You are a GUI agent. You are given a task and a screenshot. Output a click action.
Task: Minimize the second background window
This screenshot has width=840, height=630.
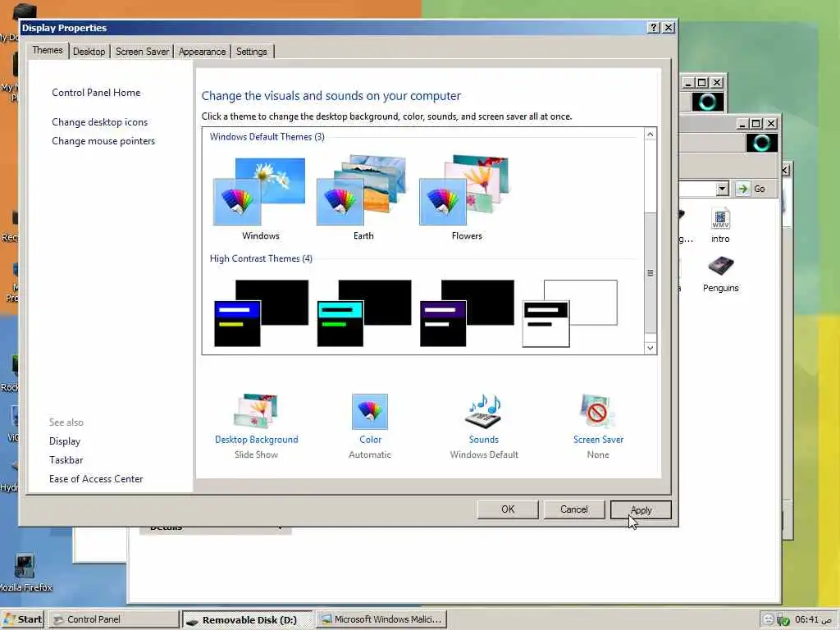(742, 124)
